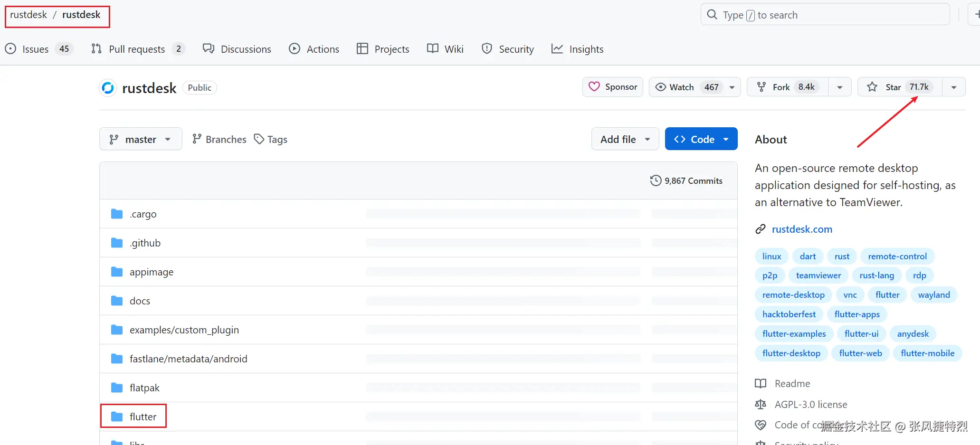Click the Discussions speech bubble icon
The height and width of the screenshot is (445, 980).
209,49
